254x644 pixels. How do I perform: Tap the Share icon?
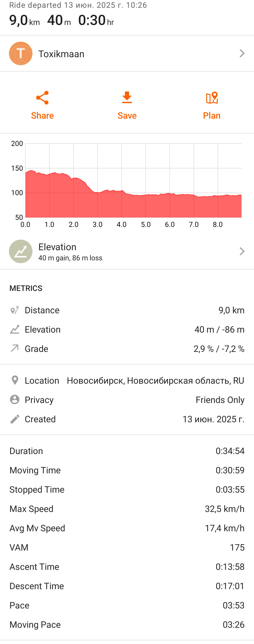click(42, 97)
